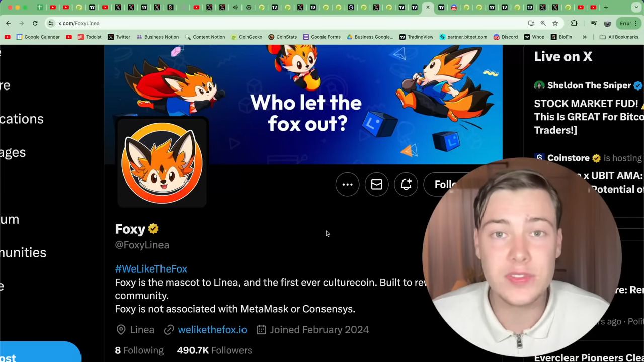Click the Coinstore avatar icon
The image size is (644, 362).
(x=539, y=158)
